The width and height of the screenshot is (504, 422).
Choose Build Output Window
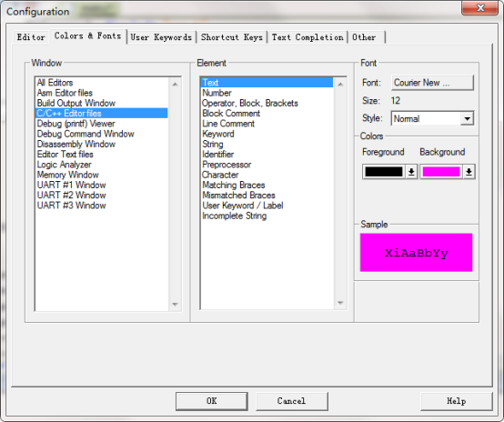[102, 103]
